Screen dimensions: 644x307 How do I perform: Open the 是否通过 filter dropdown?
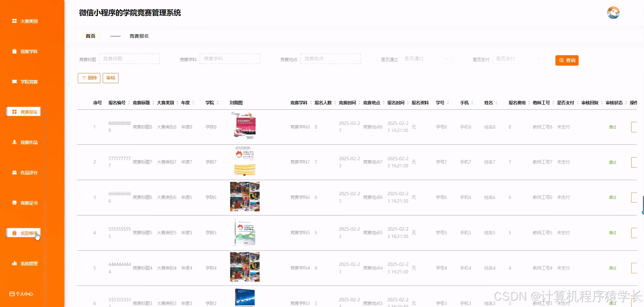tap(426, 59)
